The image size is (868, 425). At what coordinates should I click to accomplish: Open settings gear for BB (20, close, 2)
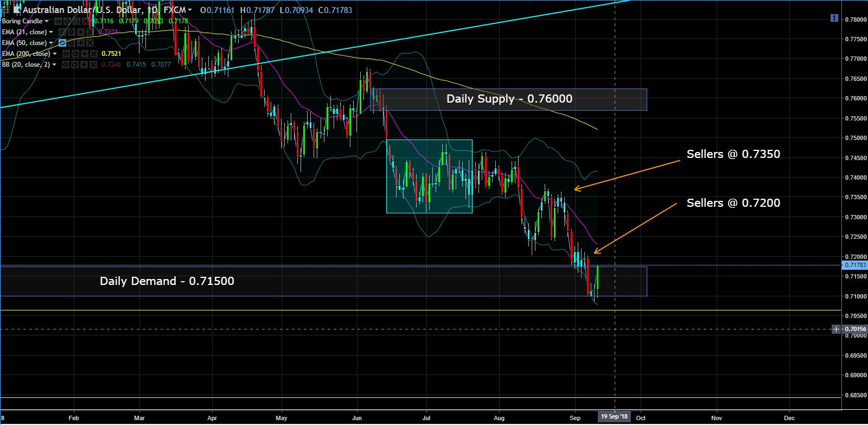click(75, 65)
